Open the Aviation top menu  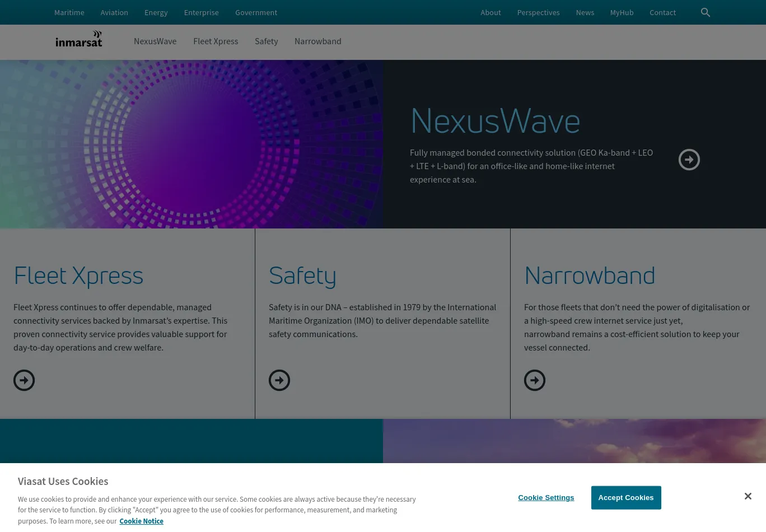tap(114, 12)
